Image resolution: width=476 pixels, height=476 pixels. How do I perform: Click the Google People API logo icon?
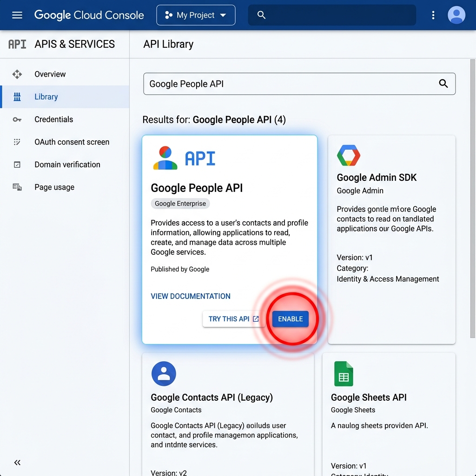pyautogui.click(x=165, y=158)
